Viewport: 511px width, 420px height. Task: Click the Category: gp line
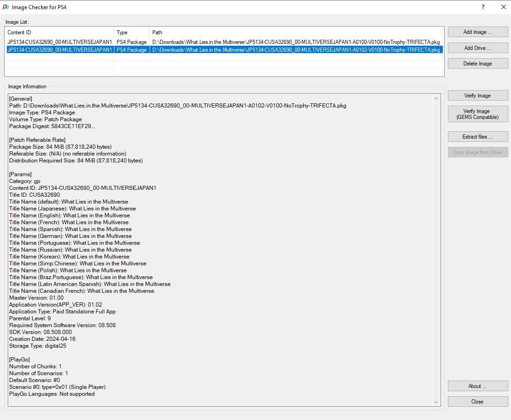[24, 181]
